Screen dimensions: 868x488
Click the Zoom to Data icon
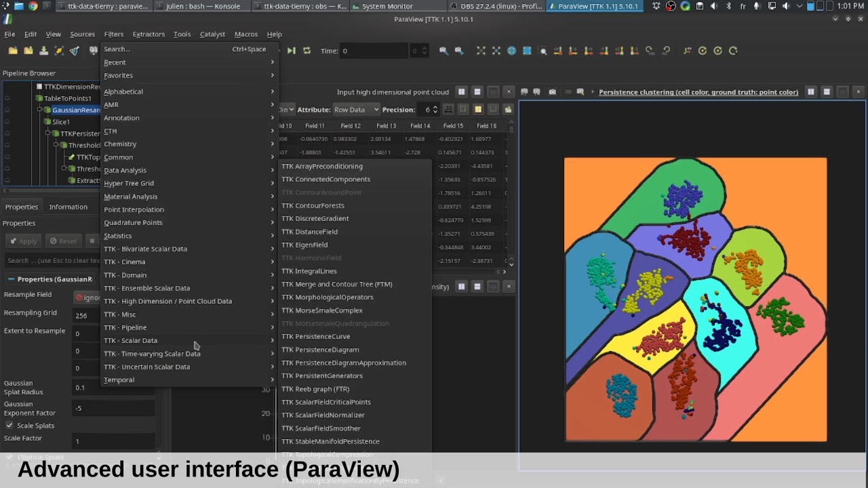pyautogui.click(x=496, y=51)
